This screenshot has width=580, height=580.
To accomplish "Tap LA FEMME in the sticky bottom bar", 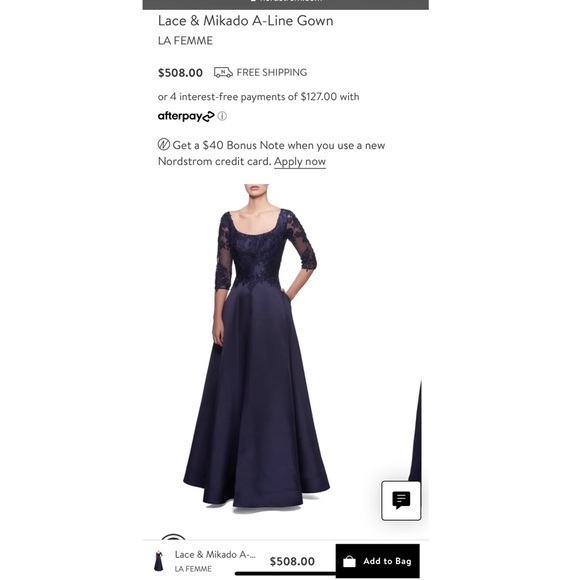I will (193, 569).
